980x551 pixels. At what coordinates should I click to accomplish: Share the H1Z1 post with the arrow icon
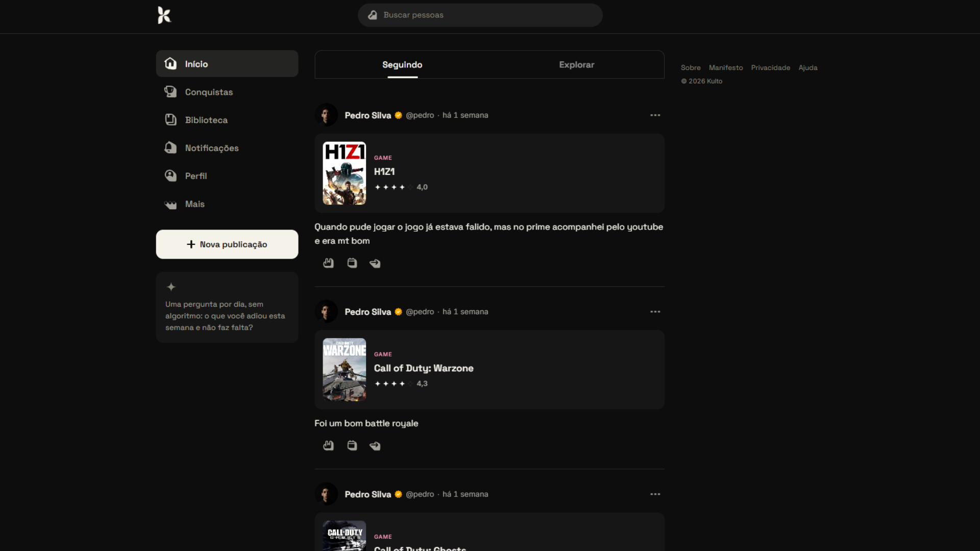tap(375, 264)
